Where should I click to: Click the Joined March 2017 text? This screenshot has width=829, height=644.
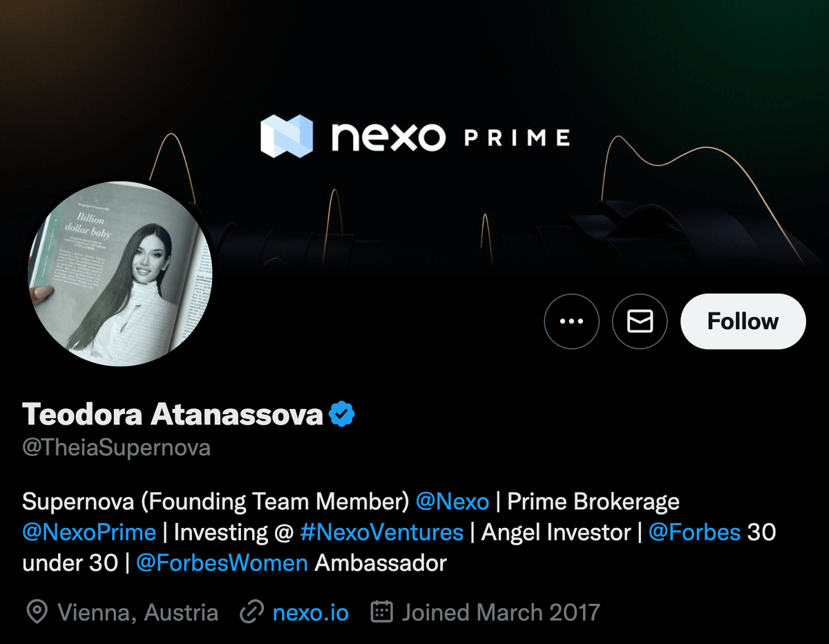click(501, 612)
